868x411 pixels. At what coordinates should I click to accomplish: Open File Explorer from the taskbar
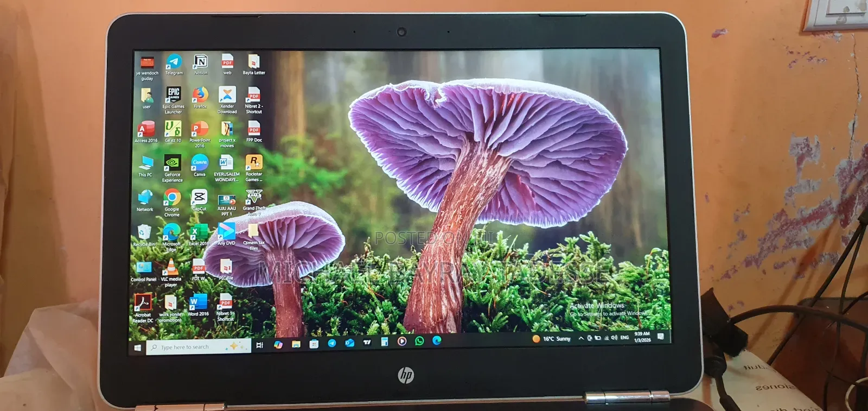(x=296, y=344)
